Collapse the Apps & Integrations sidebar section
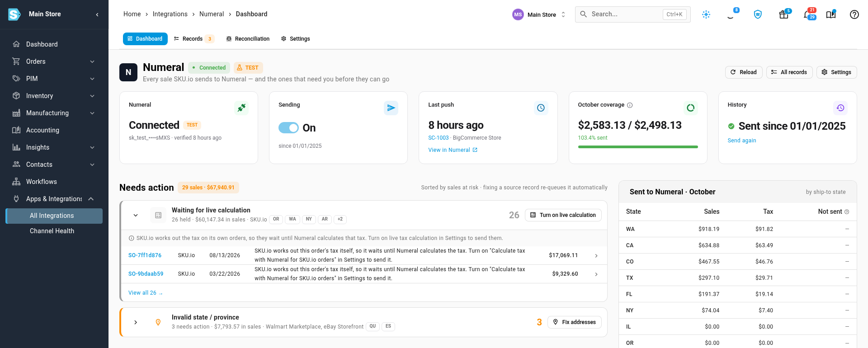Screen dimensions: 868x348 pyautogui.click(x=54, y=199)
